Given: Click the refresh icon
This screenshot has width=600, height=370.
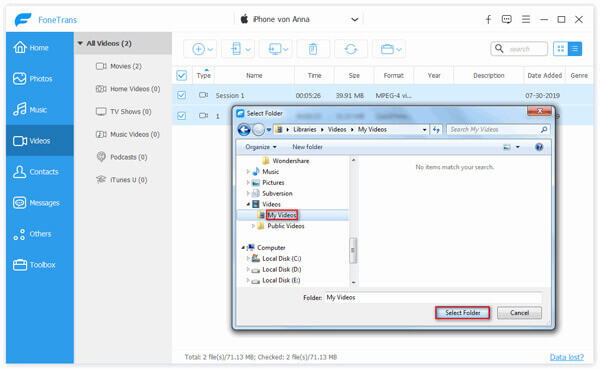Looking at the screenshot, I should point(351,49).
